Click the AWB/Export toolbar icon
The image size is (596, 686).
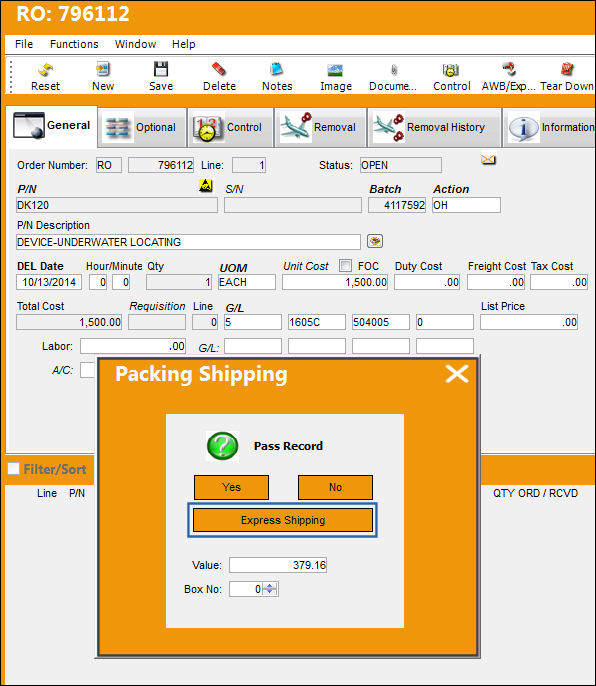click(509, 70)
